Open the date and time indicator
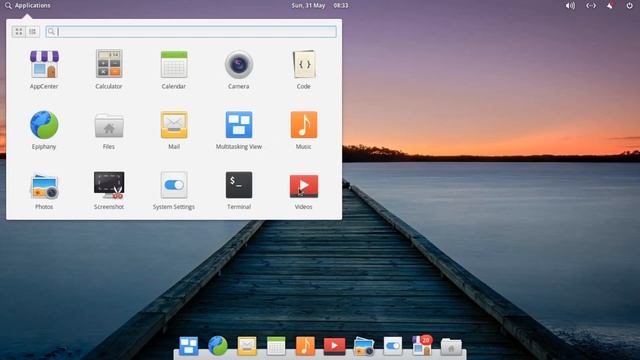The width and height of the screenshot is (640, 360). click(x=320, y=5)
